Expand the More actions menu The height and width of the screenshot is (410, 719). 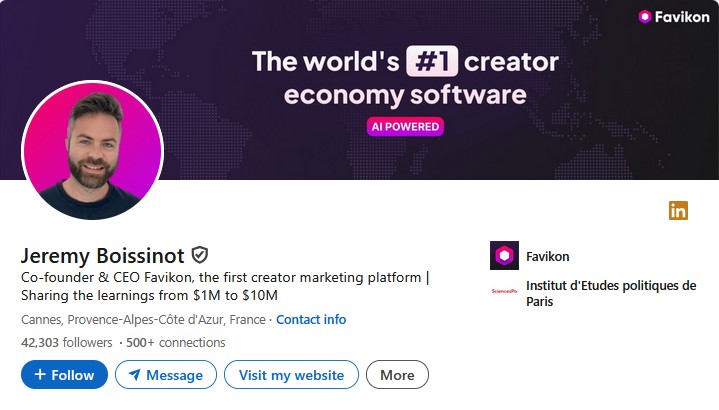tap(397, 375)
